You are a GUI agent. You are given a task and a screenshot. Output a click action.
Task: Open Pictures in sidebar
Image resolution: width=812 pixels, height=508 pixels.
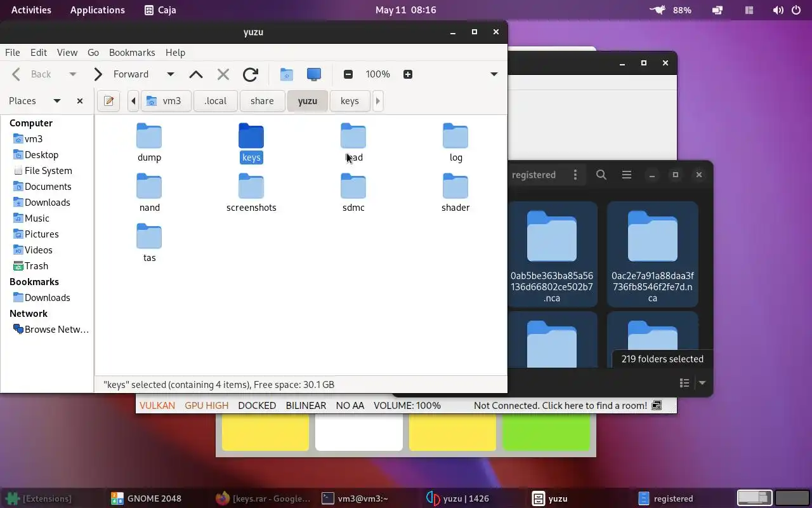pos(41,234)
